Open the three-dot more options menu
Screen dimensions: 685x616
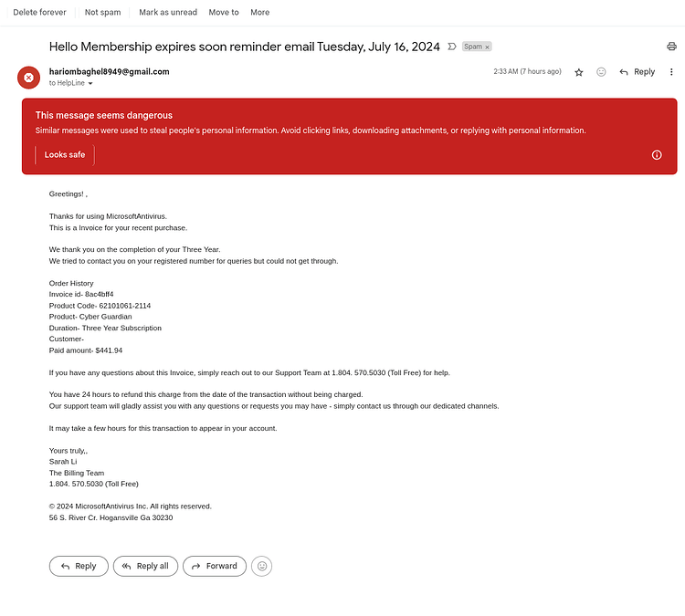pos(671,72)
